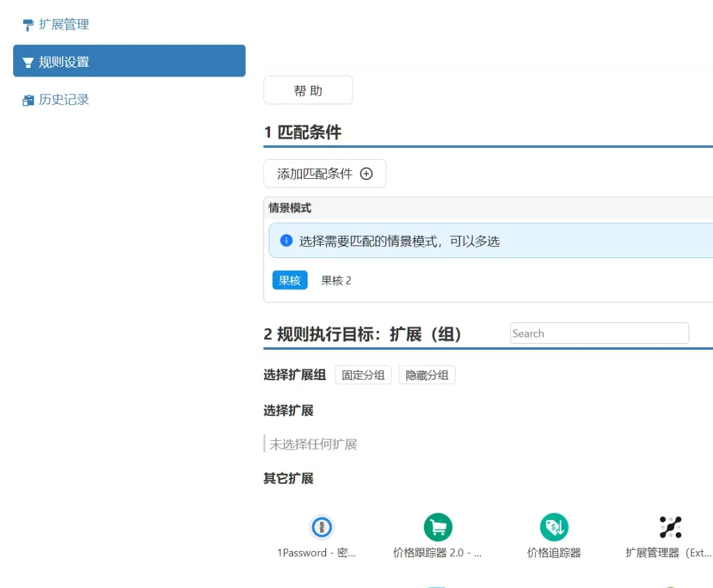Toggle the 果核 scene mode tag
713x588 pixels.
coord(290,280)
